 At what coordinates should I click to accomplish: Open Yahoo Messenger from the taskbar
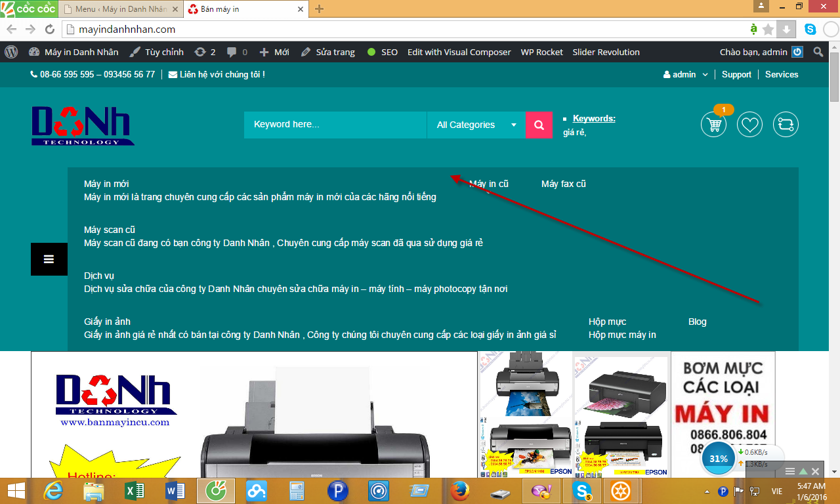(x=541, y=491)
